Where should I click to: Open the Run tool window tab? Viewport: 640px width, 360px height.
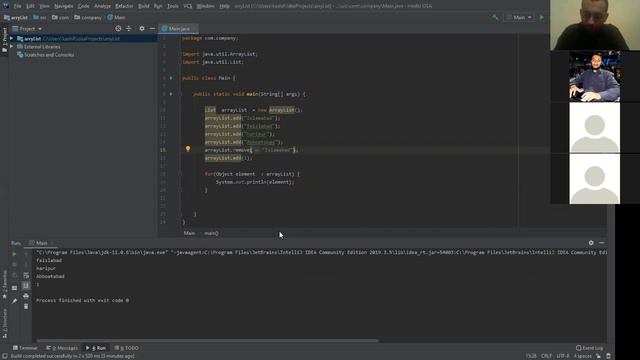click(x=96, y=348)
